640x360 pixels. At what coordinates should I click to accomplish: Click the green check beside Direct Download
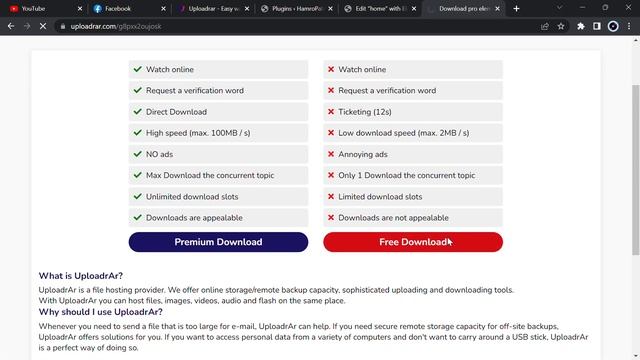coord(138,111)
